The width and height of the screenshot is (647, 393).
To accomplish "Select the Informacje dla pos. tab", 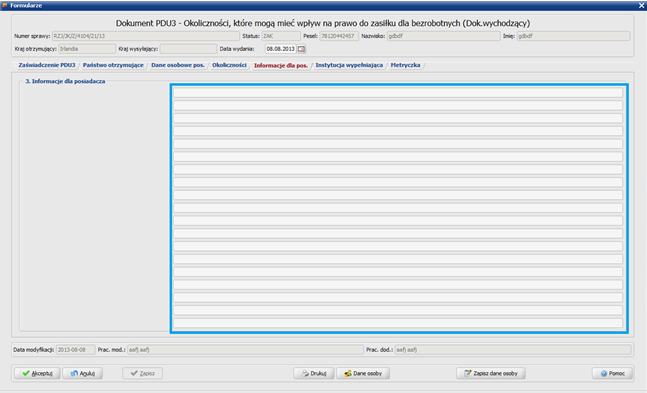I will click(281, 66).
